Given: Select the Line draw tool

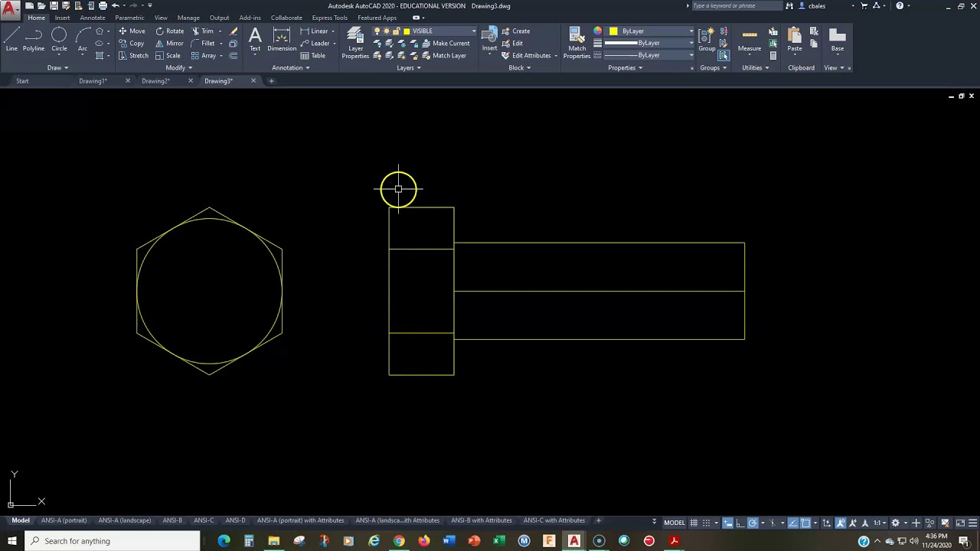Looking at the screenshot, I should coord(11,40).
